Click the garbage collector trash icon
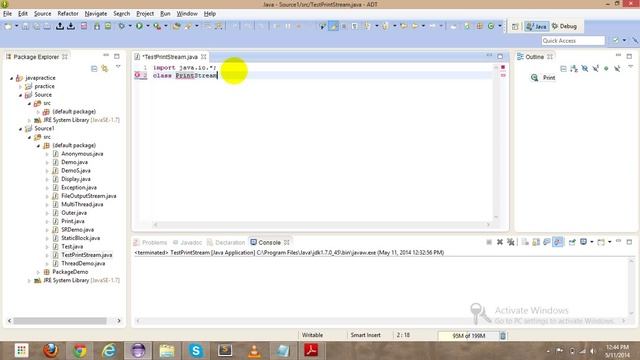640x360 pixels. tap(503, 336)
